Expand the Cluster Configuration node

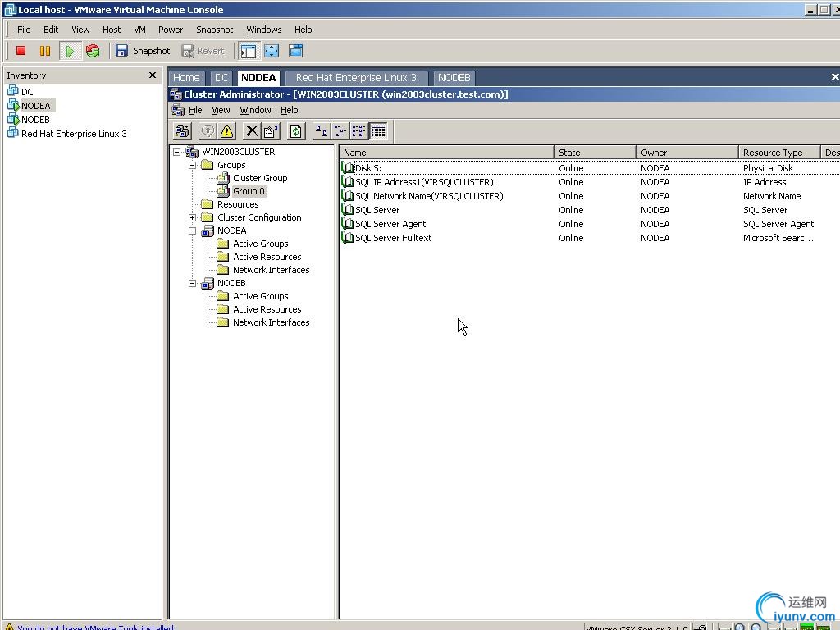[192, 217]
